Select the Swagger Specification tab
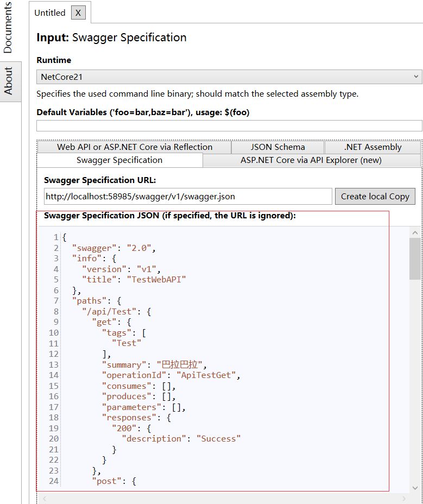423x504 pixels. [x=119, y=160]
